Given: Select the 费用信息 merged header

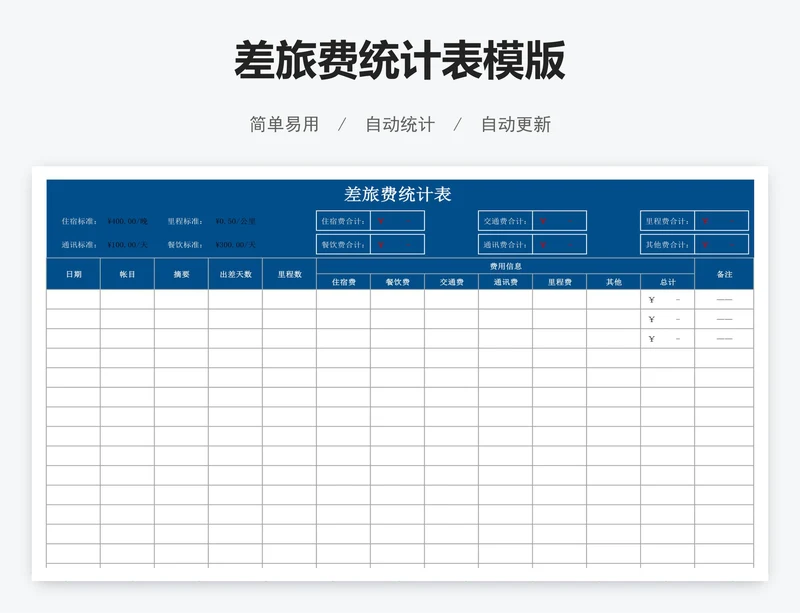Looking at the screenshot, I should pos(506,266).
